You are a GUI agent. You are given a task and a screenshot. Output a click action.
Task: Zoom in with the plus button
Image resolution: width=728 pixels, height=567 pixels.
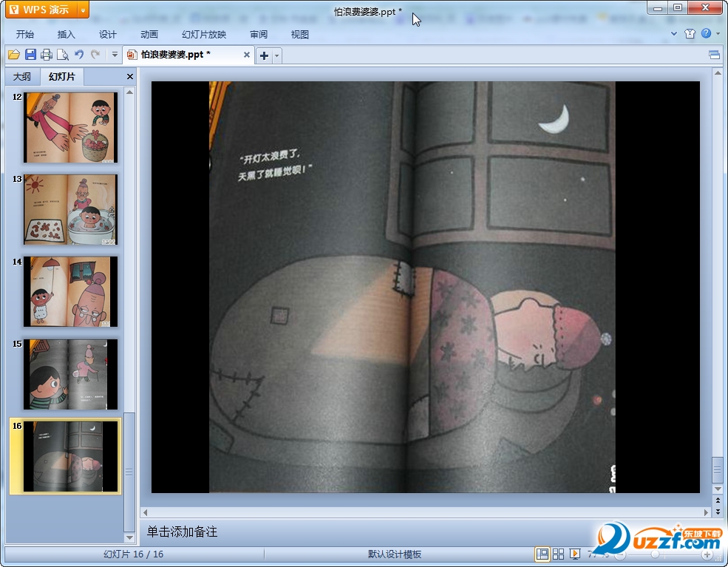pyautogui.click(x=707, y=554)
